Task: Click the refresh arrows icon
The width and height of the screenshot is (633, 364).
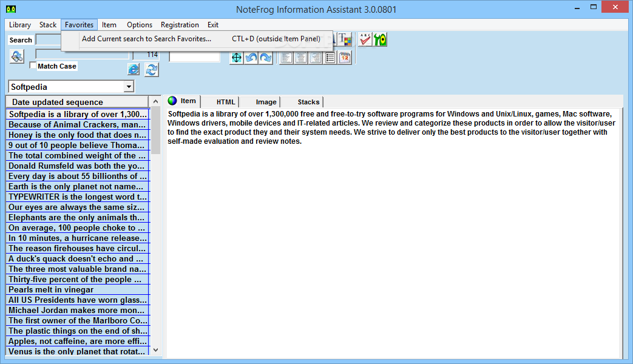Action: click(x=151, y=69)
